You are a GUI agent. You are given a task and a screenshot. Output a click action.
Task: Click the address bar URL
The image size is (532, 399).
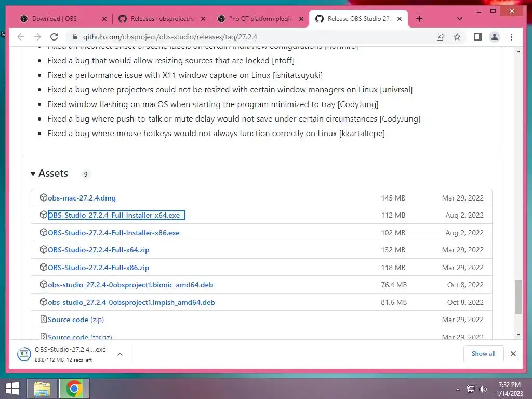tap(170, 37)
